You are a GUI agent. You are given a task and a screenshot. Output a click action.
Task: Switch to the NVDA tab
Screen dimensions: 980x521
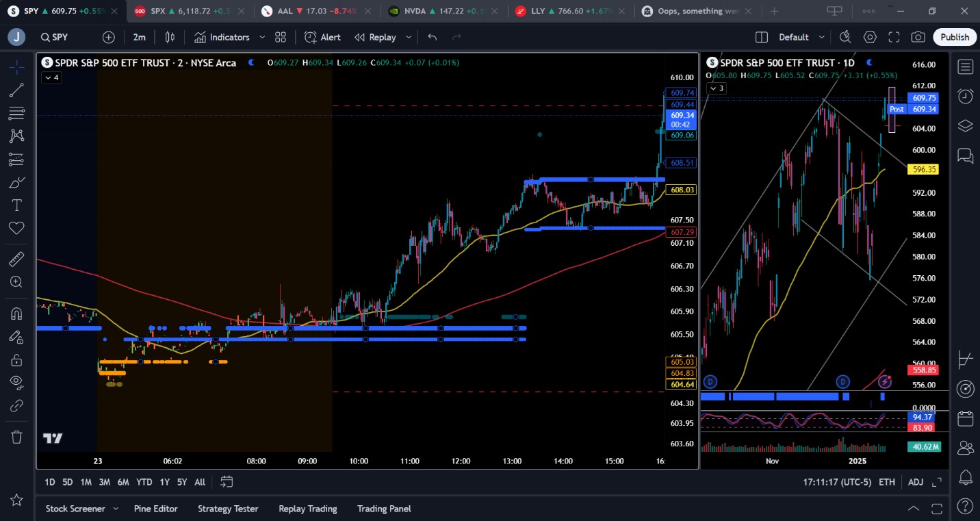pyautogui.click(x=444, y=11)
